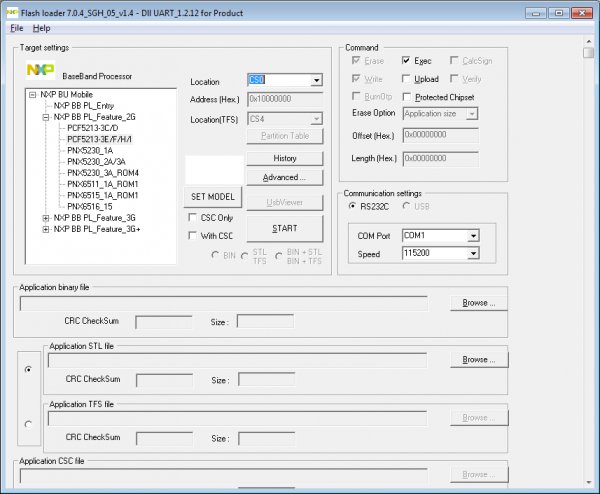Click the vertical scrollbar thumb
This screenshot has height=494, width=600.
589,52
